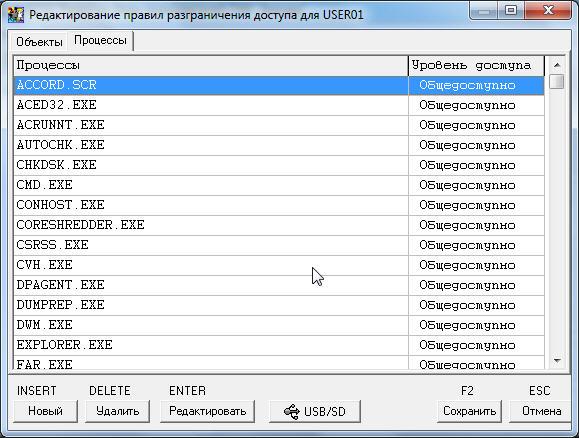Click the vertical scrollbar thumb
Screen dimensions: 579x438
[x=556, y=82]
